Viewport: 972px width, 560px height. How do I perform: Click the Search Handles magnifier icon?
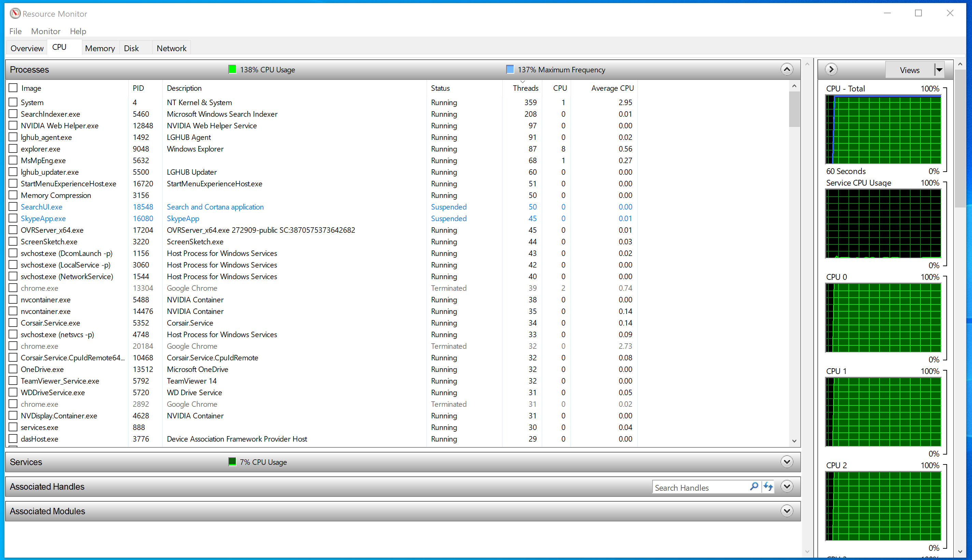(754, 487)
